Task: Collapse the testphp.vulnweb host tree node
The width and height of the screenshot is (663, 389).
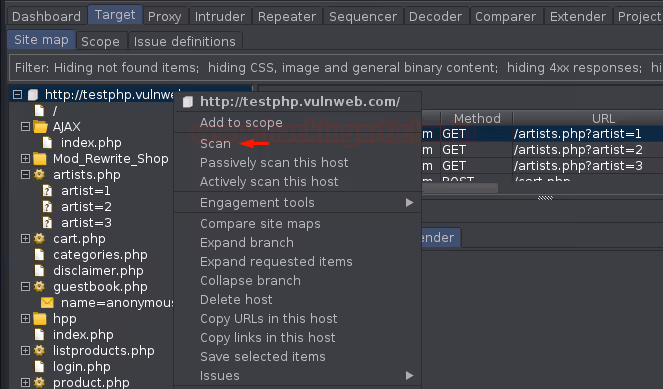Action: coord(17,95)
